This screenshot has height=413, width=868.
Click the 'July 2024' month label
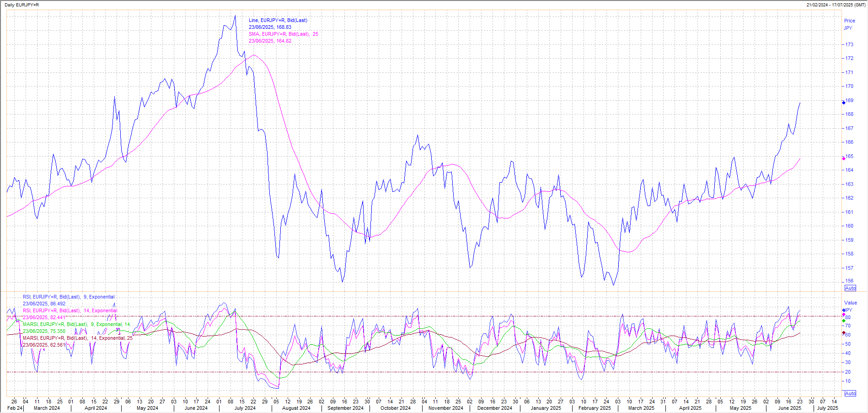(x=245, y=408)
